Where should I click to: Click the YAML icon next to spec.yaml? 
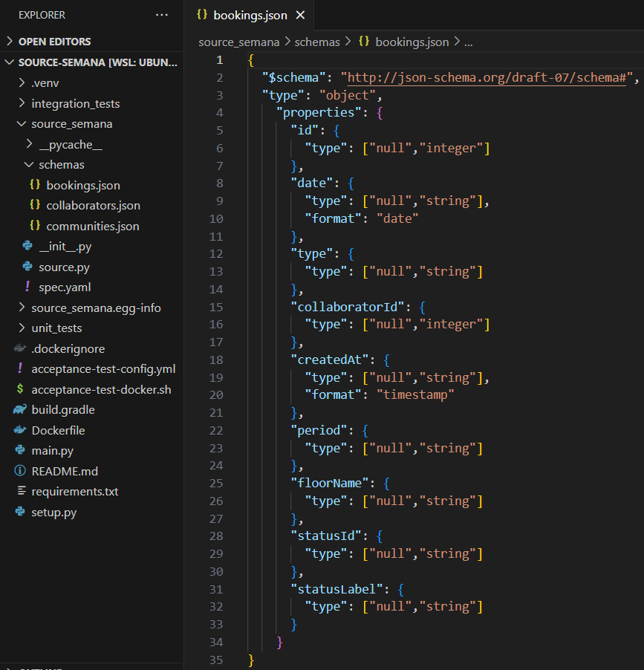coord(27,287)
